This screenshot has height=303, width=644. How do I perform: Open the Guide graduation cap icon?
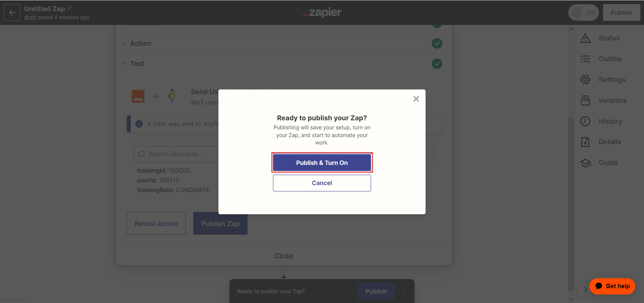point(585,163)
